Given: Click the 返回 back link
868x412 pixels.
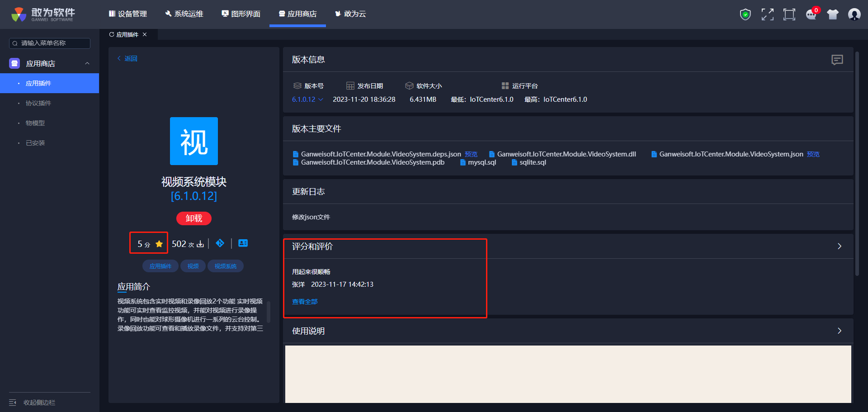Looking at the screenshot, I should pyautogui.click(x=127, y=58).
